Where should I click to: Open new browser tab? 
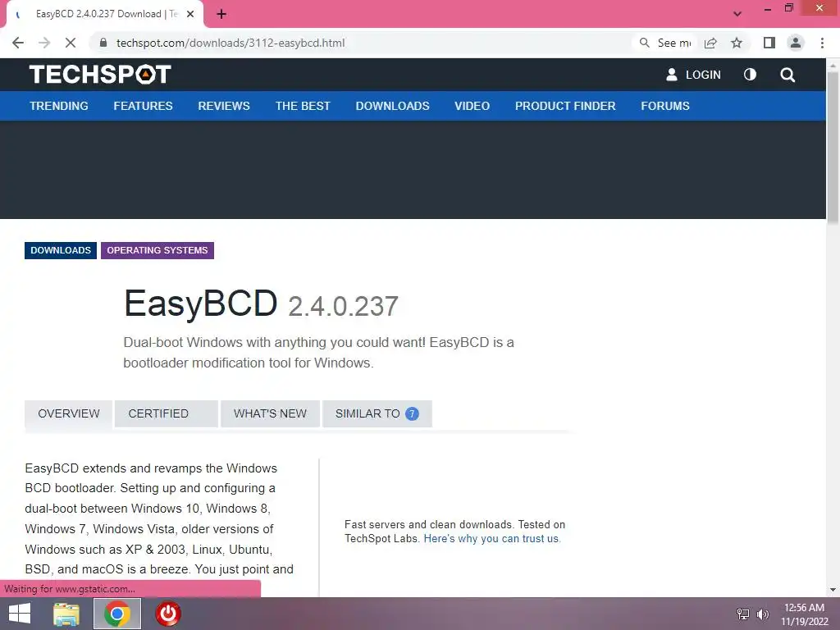(221, 15)
